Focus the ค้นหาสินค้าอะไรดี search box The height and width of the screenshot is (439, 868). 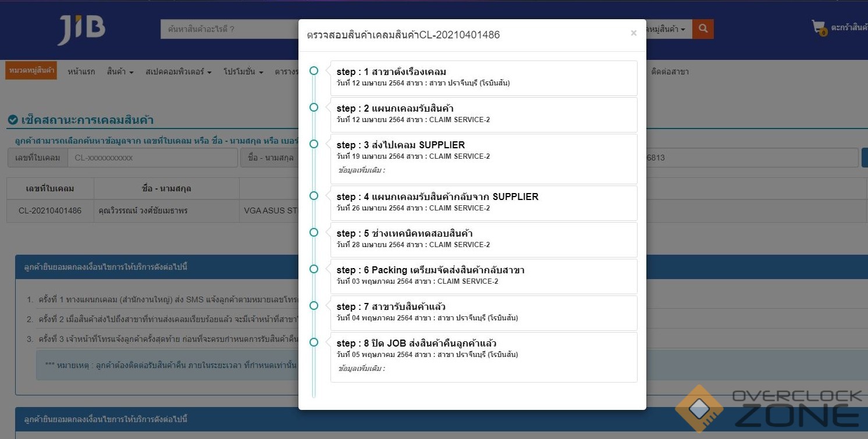point(230,29)
